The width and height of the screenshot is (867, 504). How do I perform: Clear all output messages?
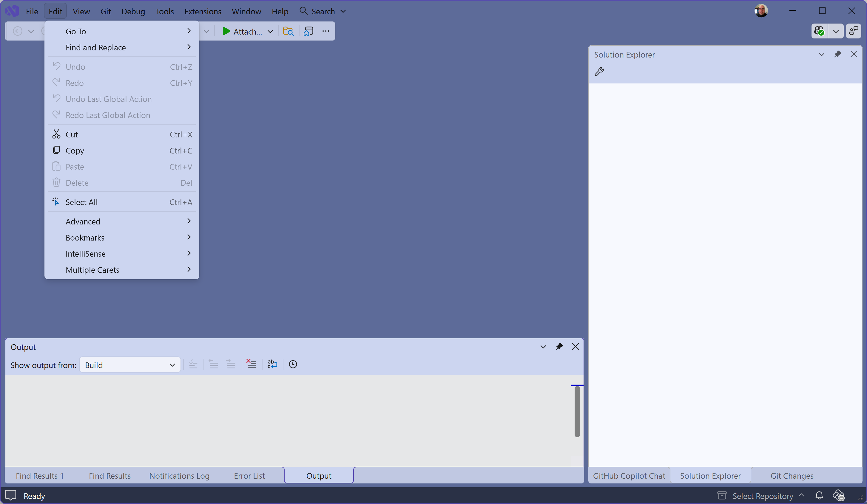251,364
